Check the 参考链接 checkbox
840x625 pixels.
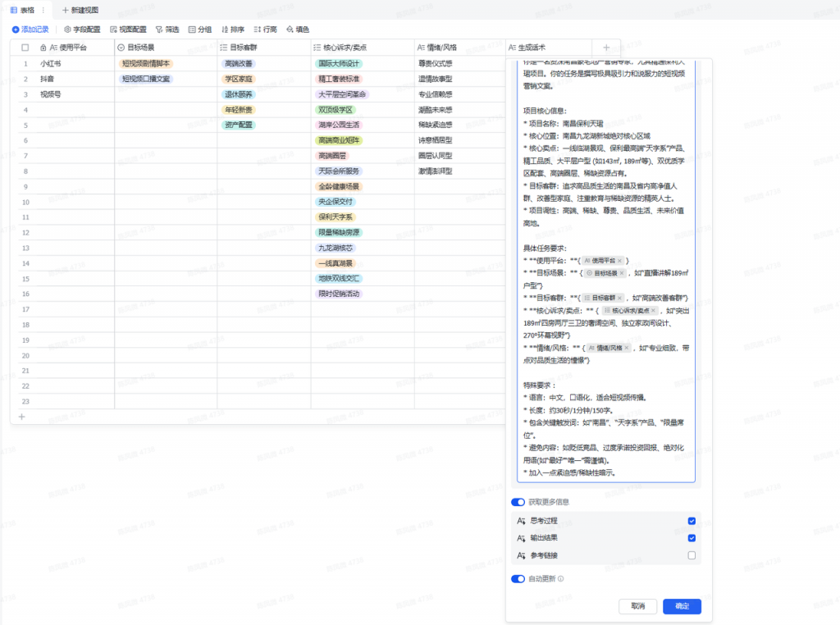coord(692,555)
